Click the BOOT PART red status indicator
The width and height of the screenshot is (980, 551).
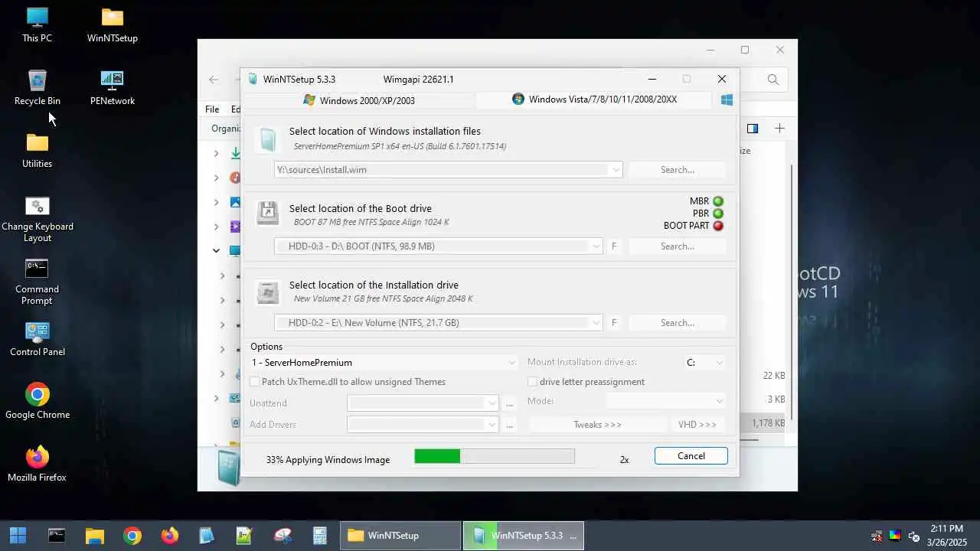718,226
